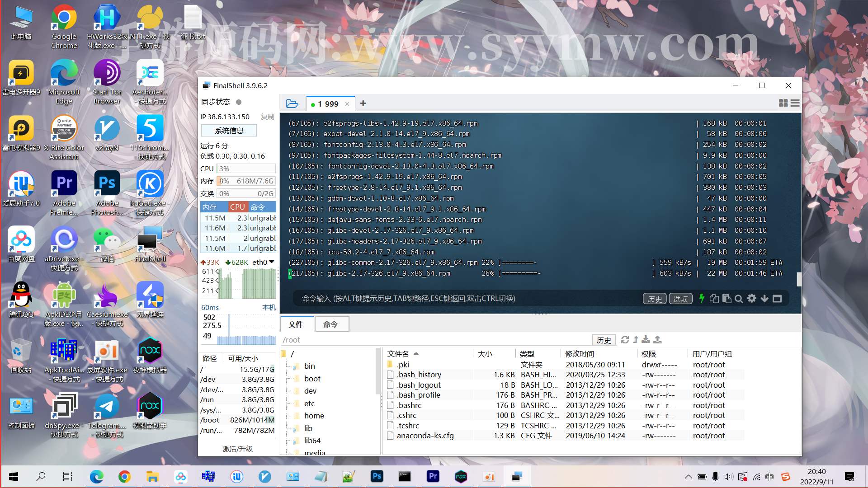Click the FinalShell refresh directory icon
Viewport: 868px width, 488px height.
(625, 340)
